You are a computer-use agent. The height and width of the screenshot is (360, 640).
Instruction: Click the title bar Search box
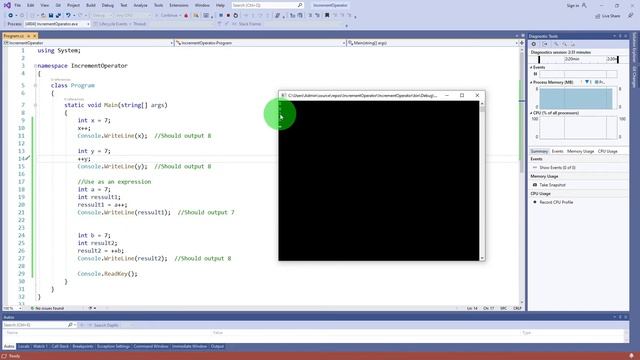point(267,5)
